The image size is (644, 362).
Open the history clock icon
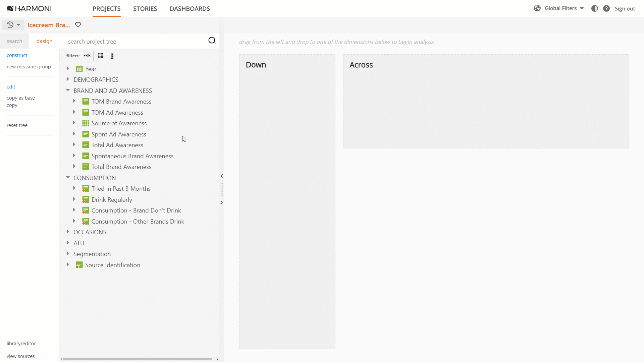(x=10, y=25)
